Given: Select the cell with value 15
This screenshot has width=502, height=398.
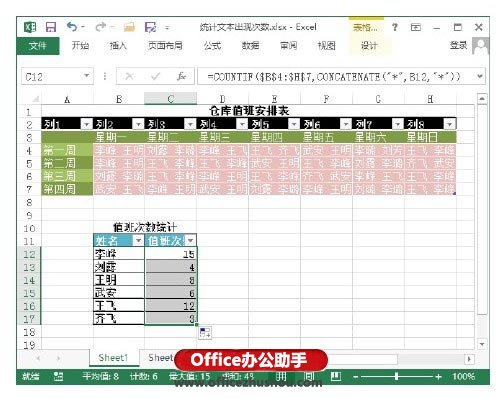Looking at the screenshot, I should [x=171, y=254].
